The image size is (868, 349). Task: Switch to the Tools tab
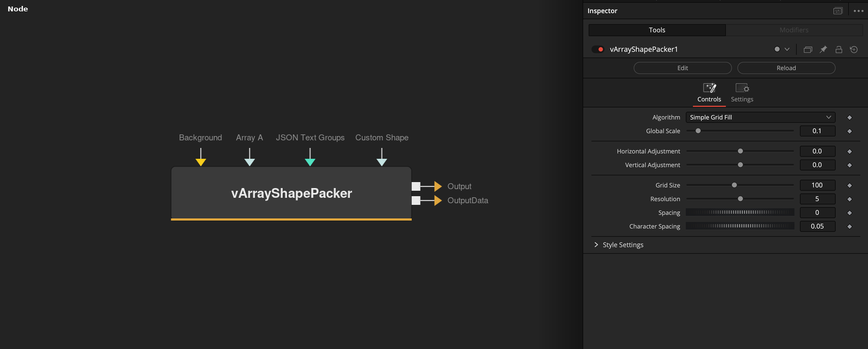[657, 30]
